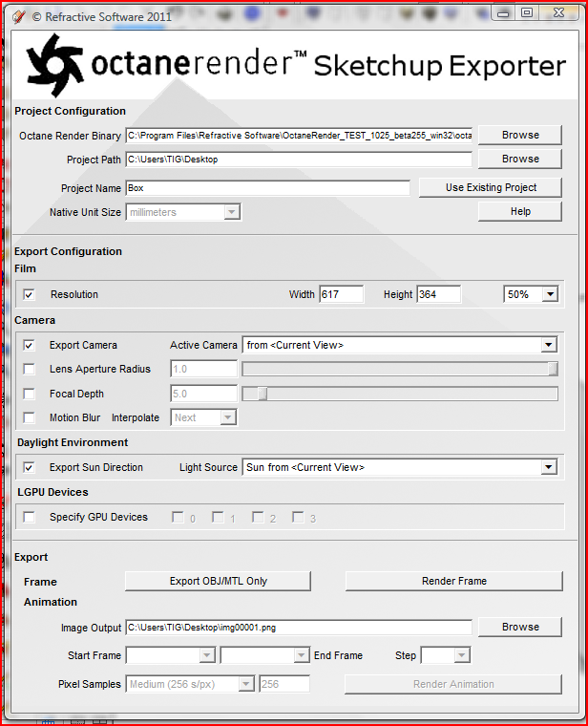Enable the Lens Aperture Radius checkbox

[29, 369]
